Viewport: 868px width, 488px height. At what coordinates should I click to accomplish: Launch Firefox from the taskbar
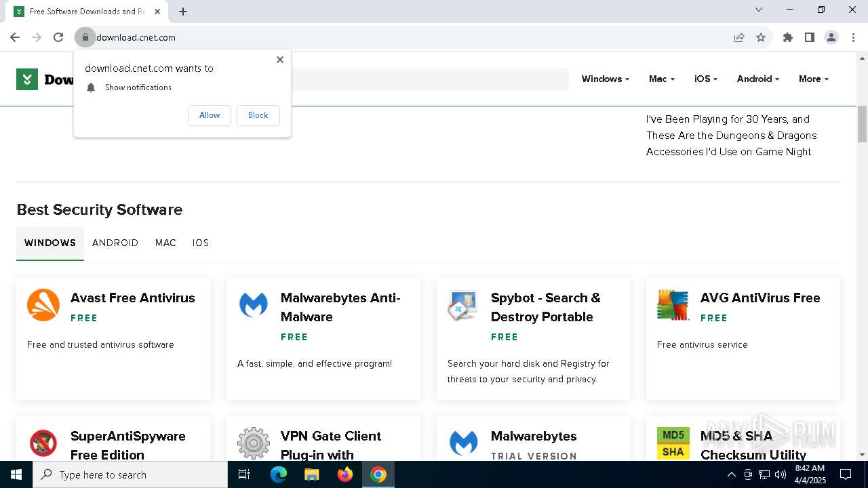(x=345, y=474)
